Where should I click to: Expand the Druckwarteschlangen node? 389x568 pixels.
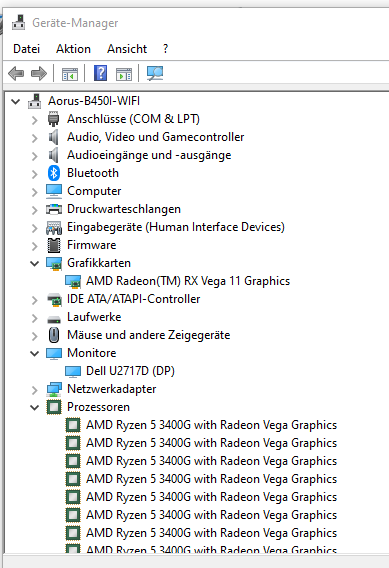[x=34, y=210]
